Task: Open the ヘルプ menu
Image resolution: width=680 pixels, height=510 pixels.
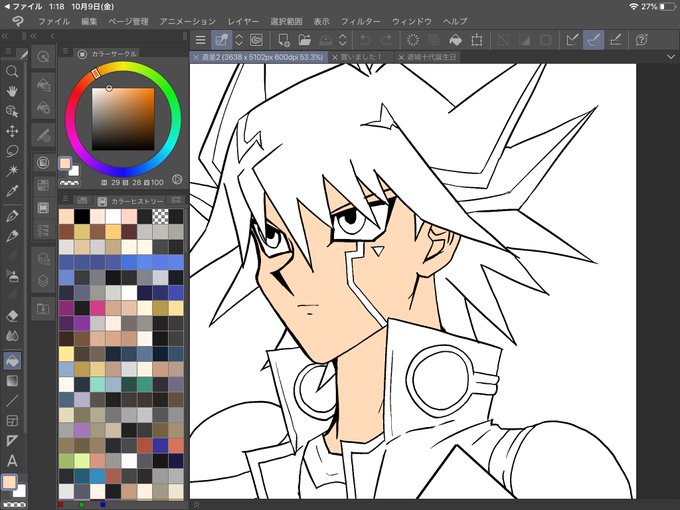Action: point(455,21)
